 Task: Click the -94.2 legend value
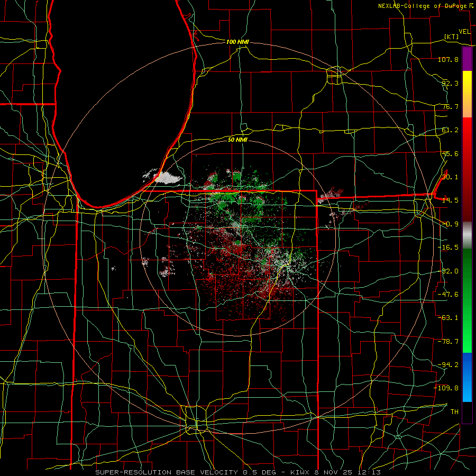coord(448,364)
